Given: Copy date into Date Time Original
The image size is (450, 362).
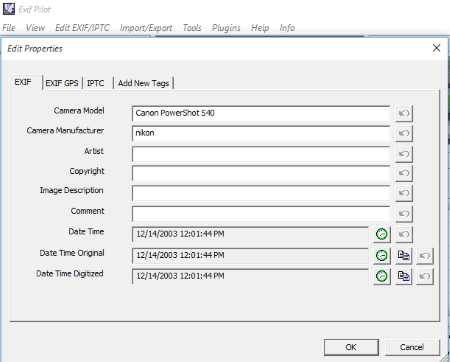Looking at the screenshot, I should [x=404, y=256].
